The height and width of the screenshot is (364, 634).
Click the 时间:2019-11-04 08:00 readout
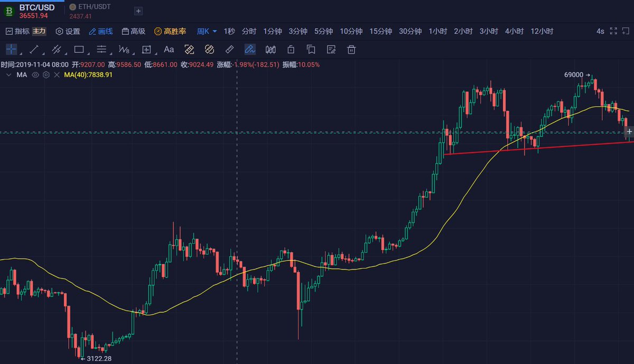[x=35, y=64]
